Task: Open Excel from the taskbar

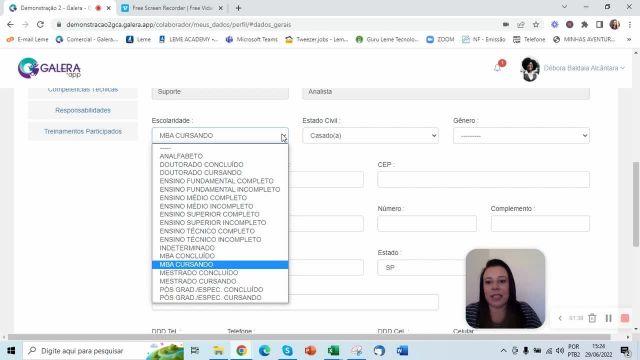Action: click(333, 351)
